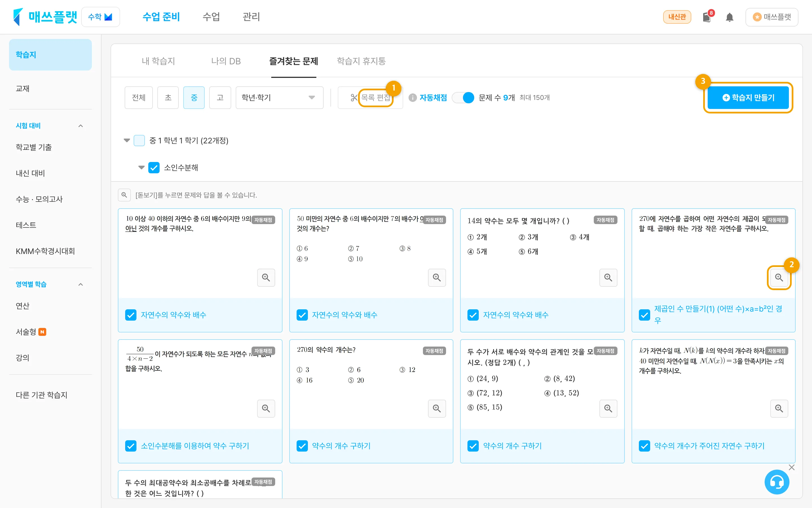This screenshot has height=508, width=812.
Task: Click the 학습지 만들기 button
Action: click(748, 98)
